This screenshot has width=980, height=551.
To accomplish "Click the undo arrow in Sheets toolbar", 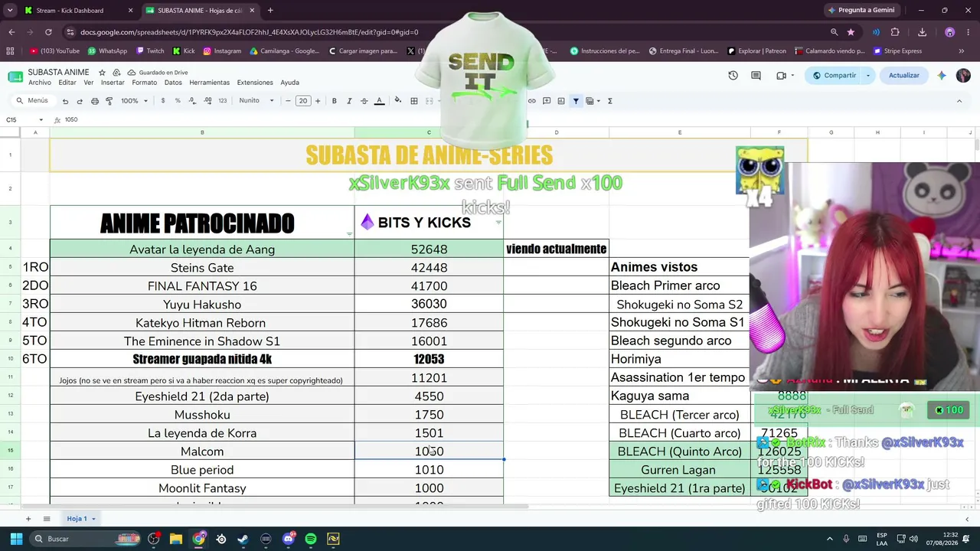I will click(65, 101).
